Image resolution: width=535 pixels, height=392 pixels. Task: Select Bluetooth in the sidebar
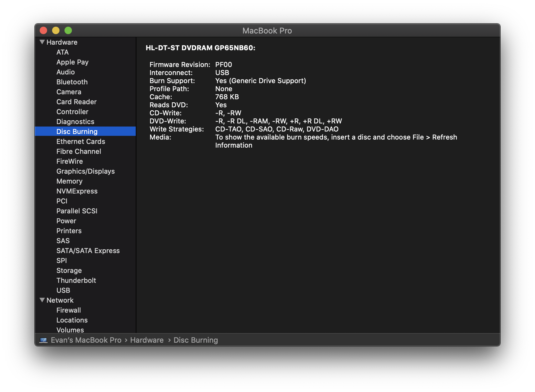click(x=72, y=82)
